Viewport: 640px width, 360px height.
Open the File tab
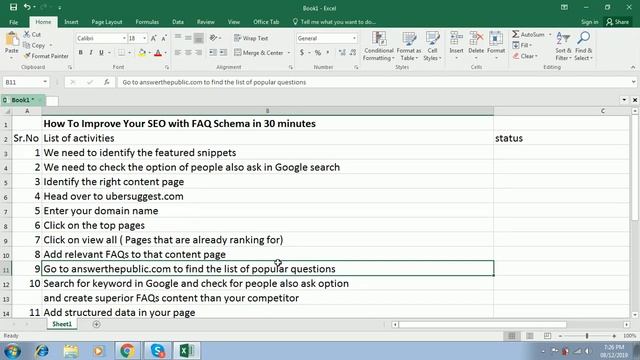(x=13, y=22)
